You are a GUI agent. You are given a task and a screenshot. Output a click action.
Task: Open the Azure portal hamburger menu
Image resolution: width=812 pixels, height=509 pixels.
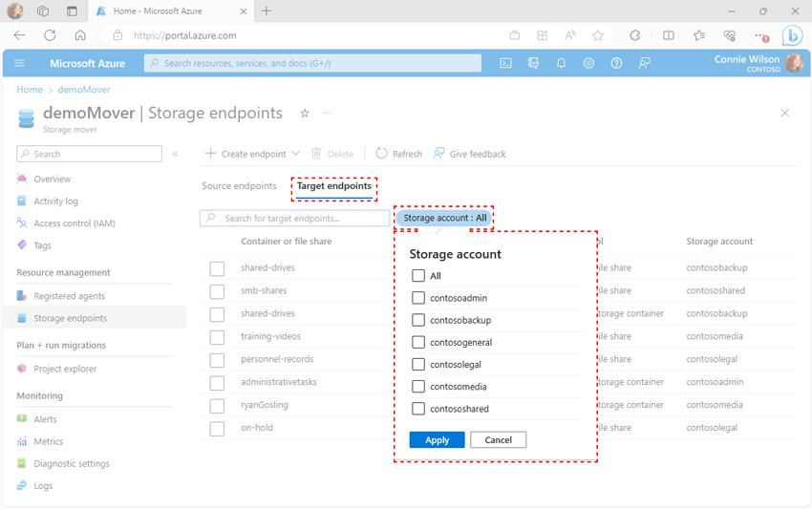[x=20, y=63]
